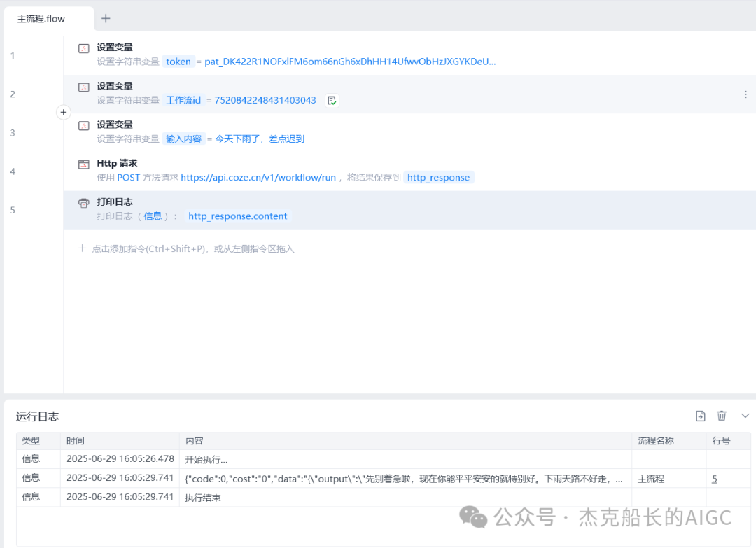This screenshot has width=756, height=548.
Task: Click the pat_DK422R1 token value
Action: tap(350, 62)
